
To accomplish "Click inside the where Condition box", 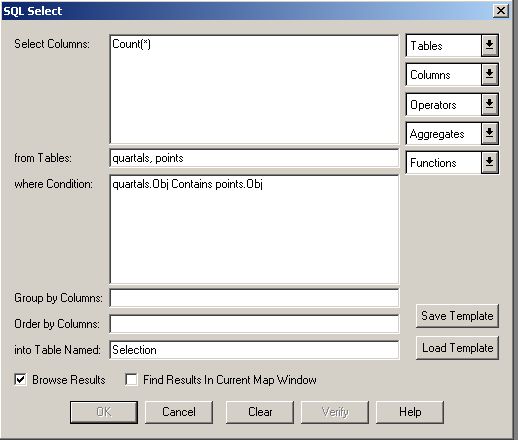I will pyautogui.click(x=254, y=229).
